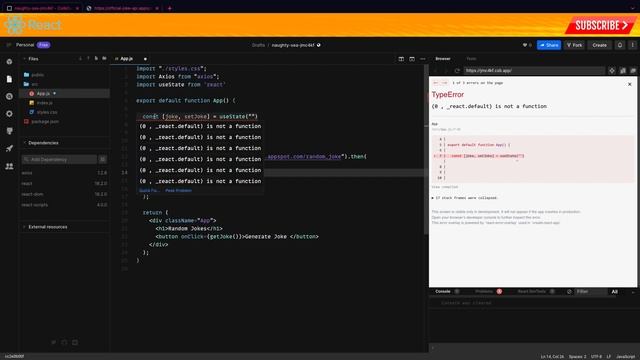Click the Fork button
The height and width of the screenshot is (360, 640).
tap(575, 45)
